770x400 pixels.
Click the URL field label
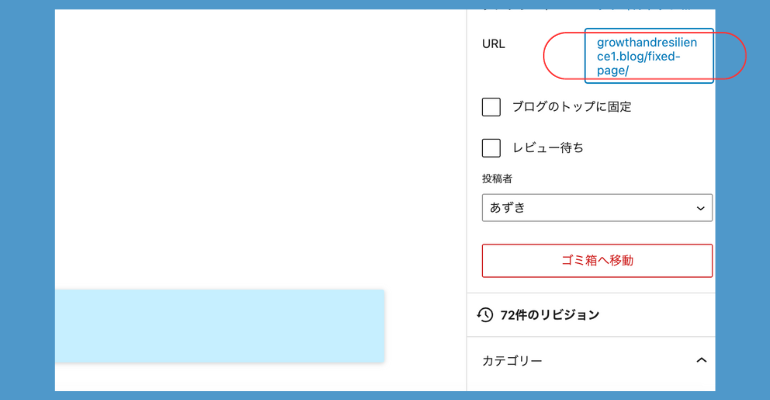(x=493, y=44)
